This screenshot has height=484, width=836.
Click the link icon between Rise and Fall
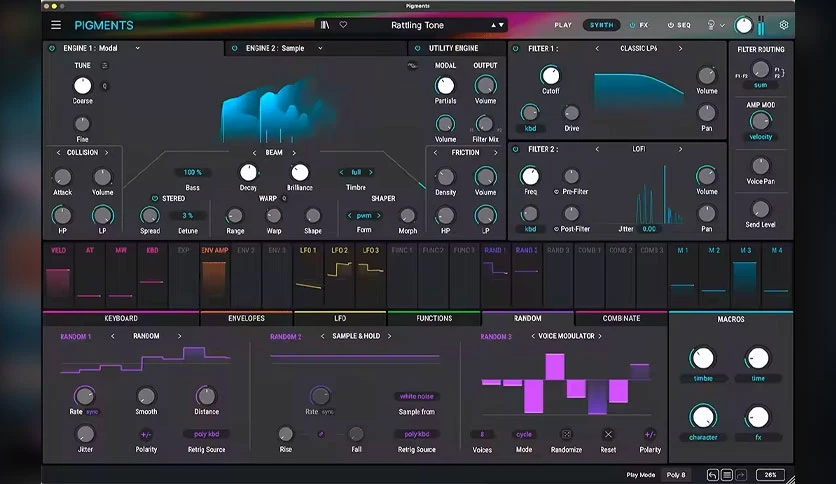point(321,434)
